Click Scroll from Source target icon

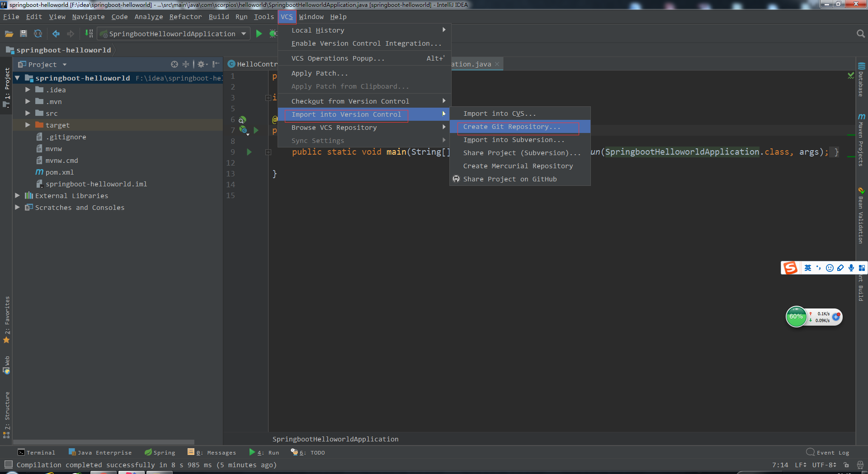click(174, 64)
